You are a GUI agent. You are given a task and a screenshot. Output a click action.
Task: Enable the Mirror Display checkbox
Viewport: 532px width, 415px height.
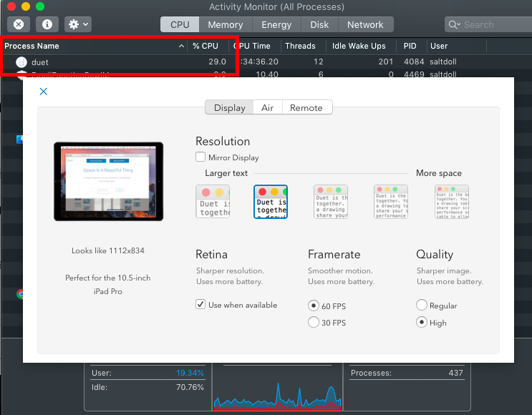pos(200,157)
